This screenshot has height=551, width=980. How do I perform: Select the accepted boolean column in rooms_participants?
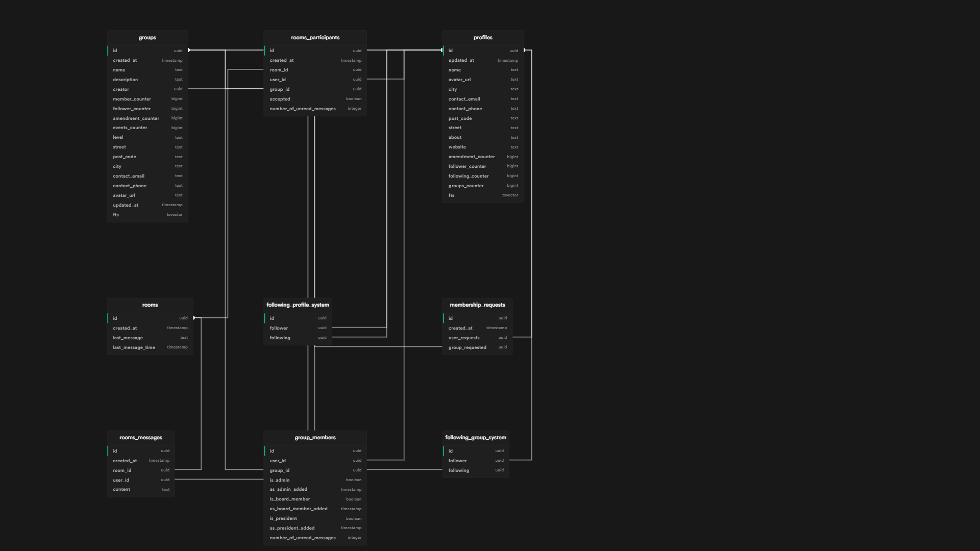(x=280, y=99)
